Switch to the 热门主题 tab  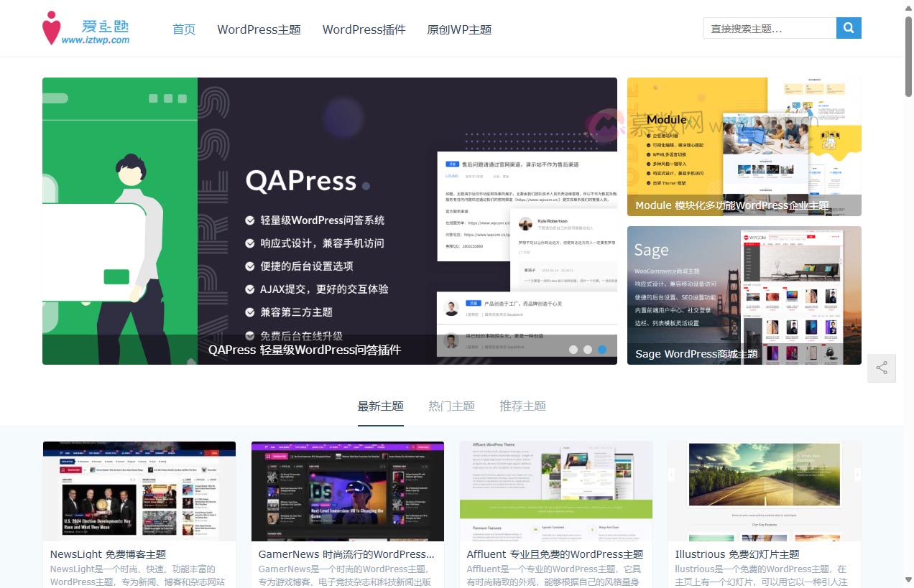pyautogui.click(x=451, y=406)
